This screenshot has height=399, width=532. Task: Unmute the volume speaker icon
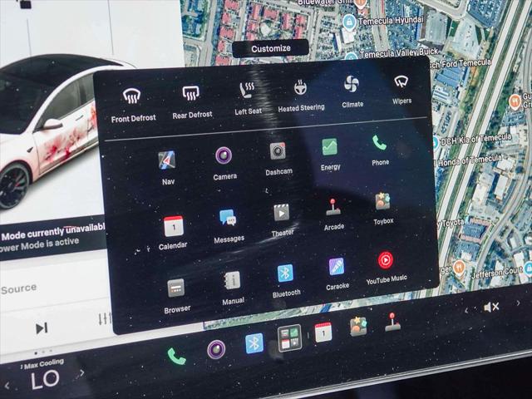[491, 307]
